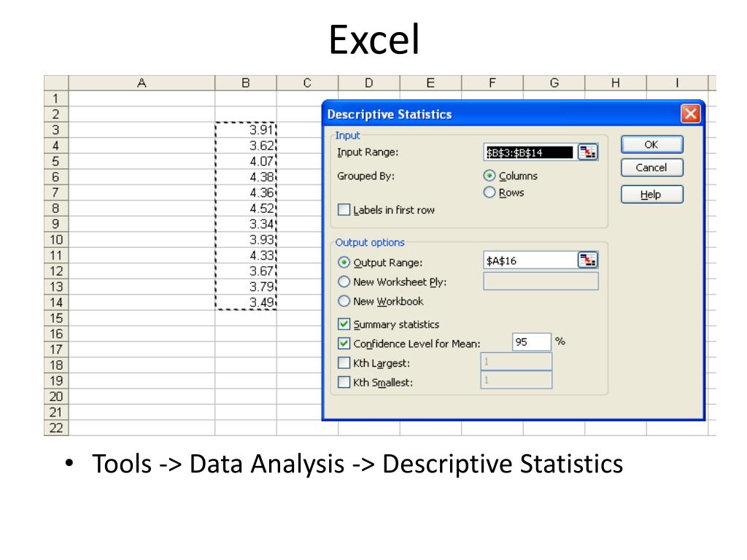Viewport: 747px width, 560px height.
Task: Select column D header
Action: [x=369, y=83]
